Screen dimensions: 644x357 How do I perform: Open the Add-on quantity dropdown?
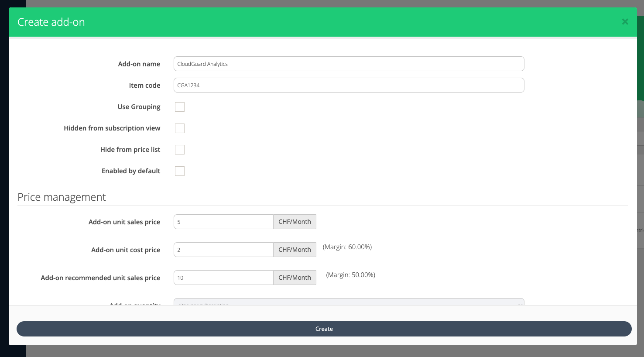[349, 302]
